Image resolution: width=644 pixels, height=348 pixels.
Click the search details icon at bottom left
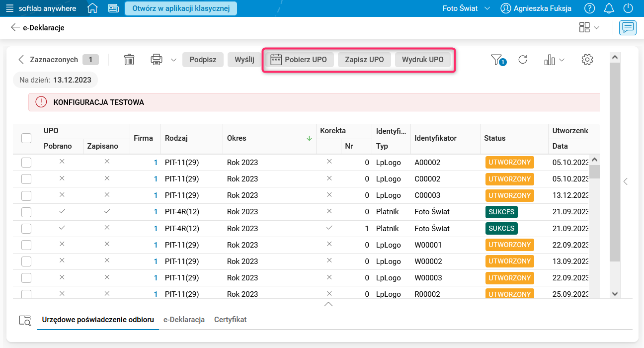click(24, 320)
